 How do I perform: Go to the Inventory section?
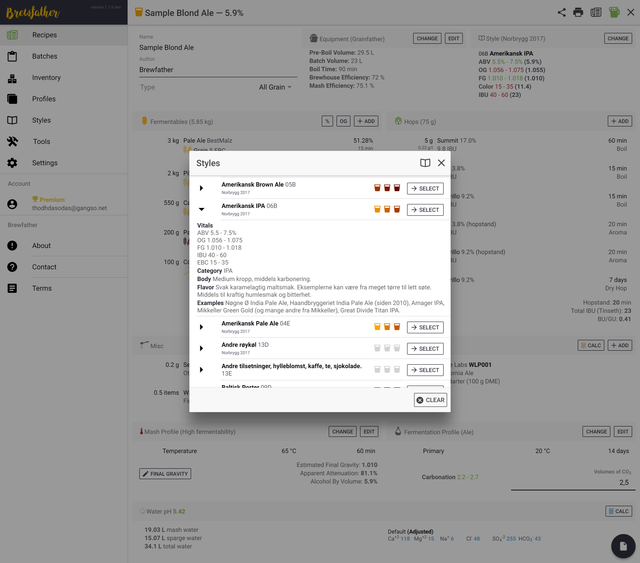(x=64, y=78)
